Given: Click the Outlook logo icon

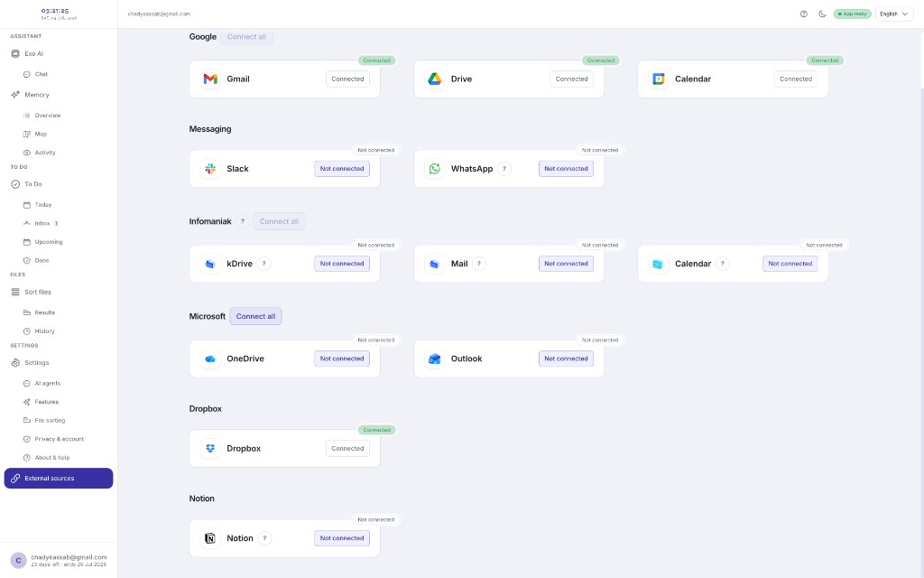Looking at the screenshot, I should [x=434, y=359].
